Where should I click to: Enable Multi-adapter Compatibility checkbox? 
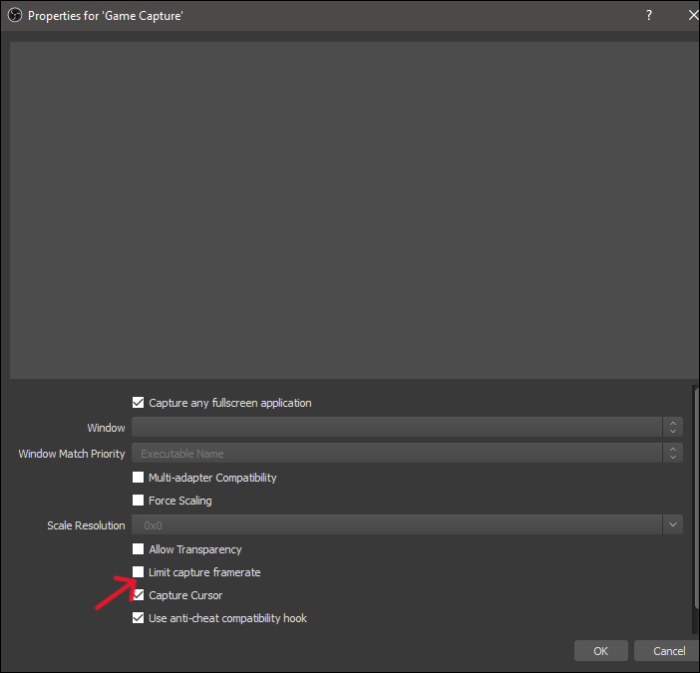pos(139,478)
